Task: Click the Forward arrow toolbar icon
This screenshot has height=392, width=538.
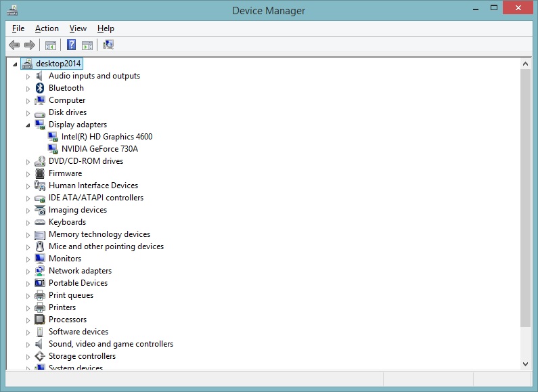Action: click(29, 45)
